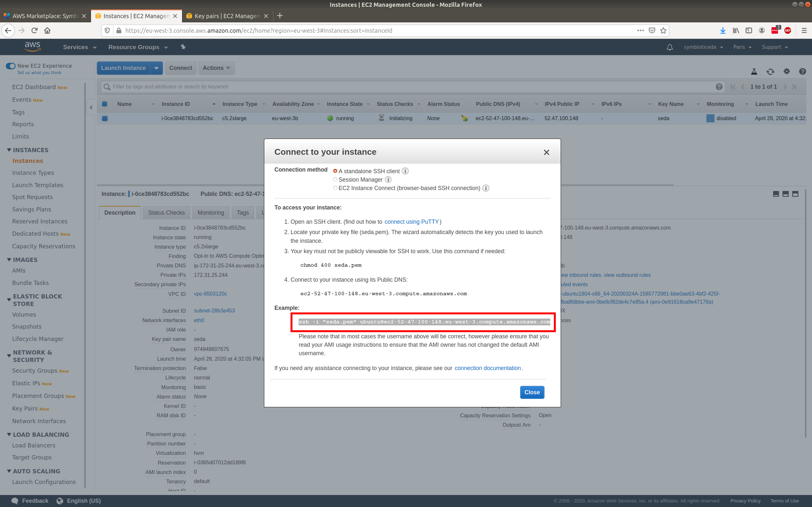Screen dimensions: 812x507
Task: Click the experiments flask icon
Action: click(x=754, y=72)
